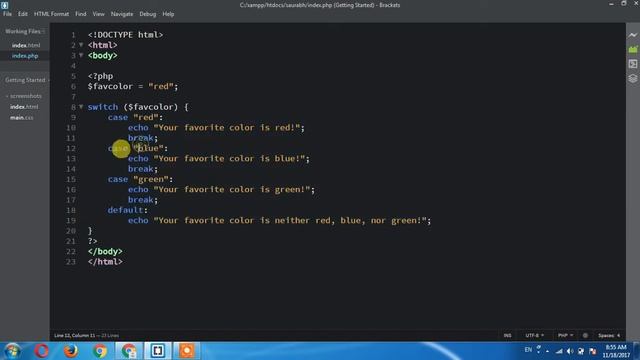Select index.php in Working Files

click(x=25, y=56)
